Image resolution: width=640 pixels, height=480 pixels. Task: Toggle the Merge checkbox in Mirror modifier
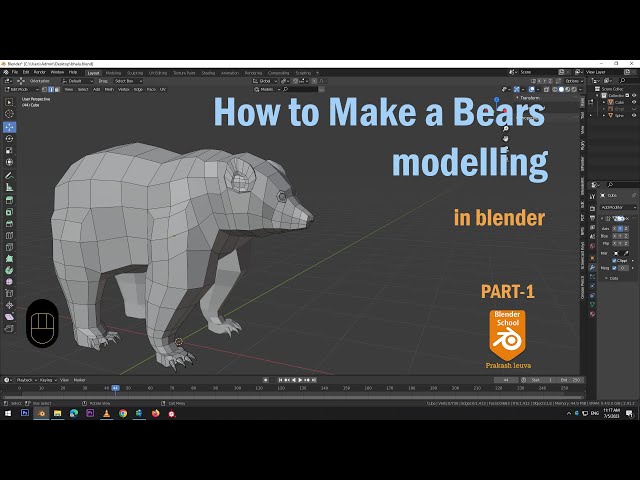point(614,268)
